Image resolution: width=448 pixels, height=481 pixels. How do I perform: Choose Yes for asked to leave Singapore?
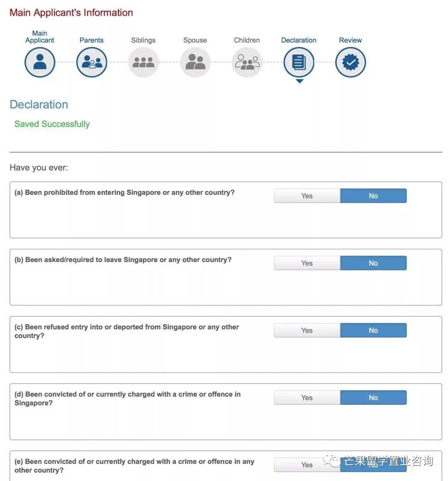307,263
